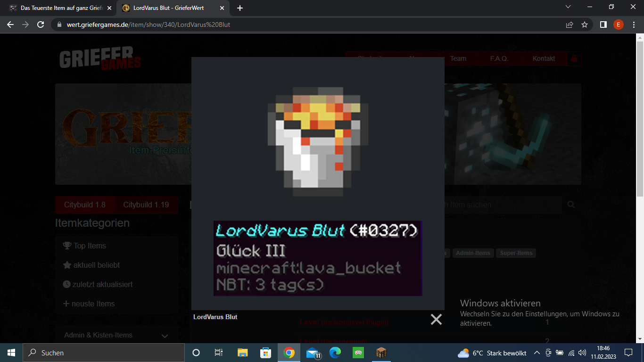Image resolution: width=644 pixels, height=362 pixels.
Task: Click the GrieferGames logo
Action: tap(100, 58)
